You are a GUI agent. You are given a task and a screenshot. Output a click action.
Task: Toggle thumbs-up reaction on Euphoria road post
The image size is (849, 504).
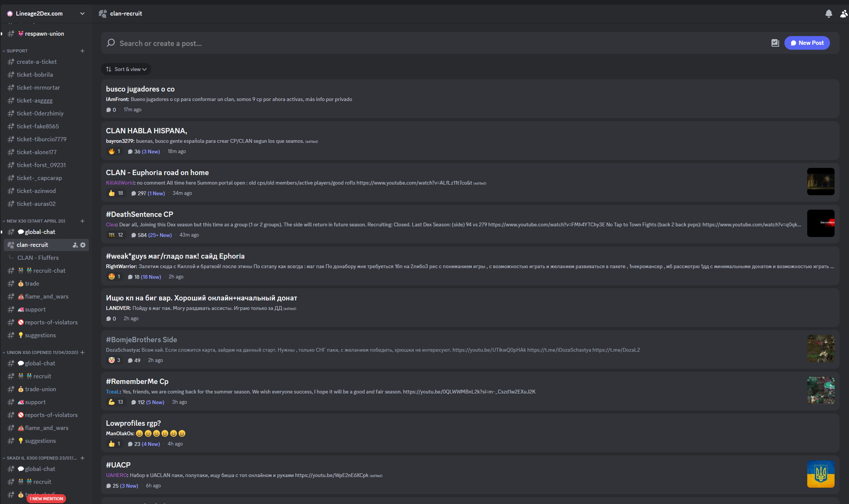click(116, 193)
